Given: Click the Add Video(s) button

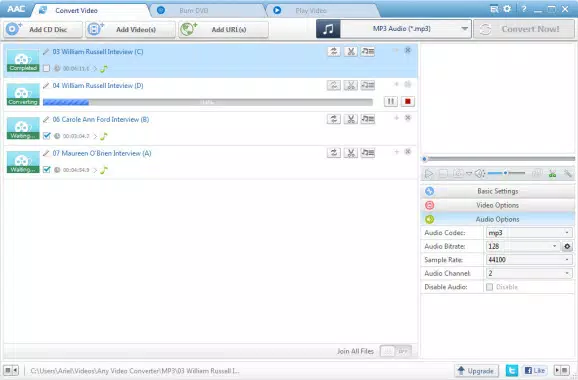Looking at the screenshot, I should [x=130, y=29].
